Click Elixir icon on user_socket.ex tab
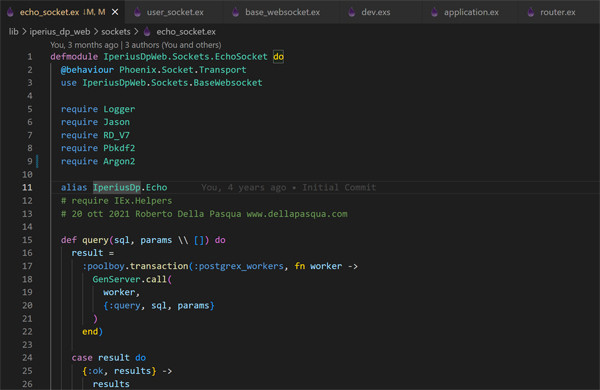 click(137, 12)
